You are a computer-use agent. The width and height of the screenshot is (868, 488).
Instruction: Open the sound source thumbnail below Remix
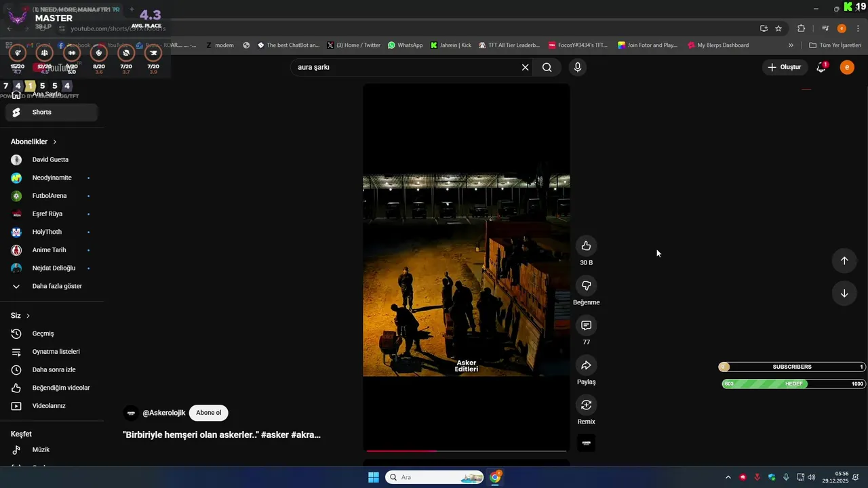click(586, 443)
